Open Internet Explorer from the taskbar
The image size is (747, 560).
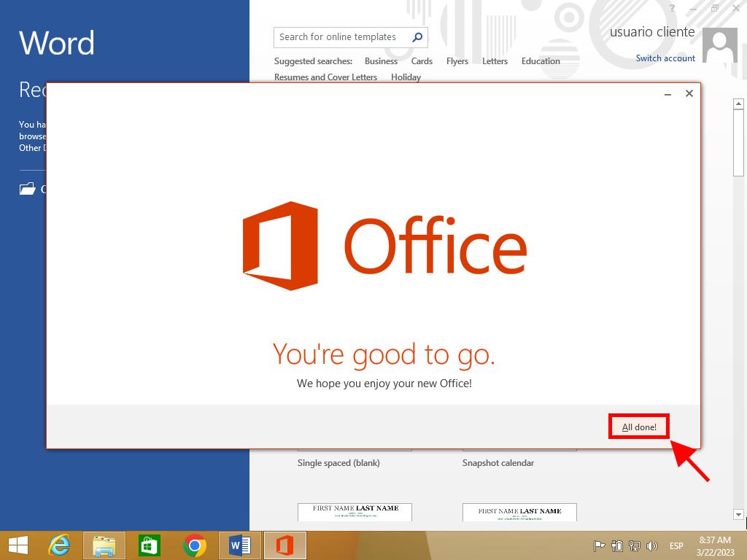click(59, 545)
